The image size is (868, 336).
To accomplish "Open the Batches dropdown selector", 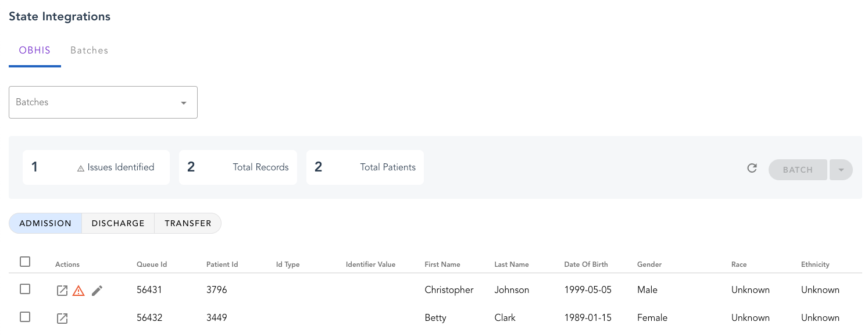I will pyautogui.click(x=103, y=102).
